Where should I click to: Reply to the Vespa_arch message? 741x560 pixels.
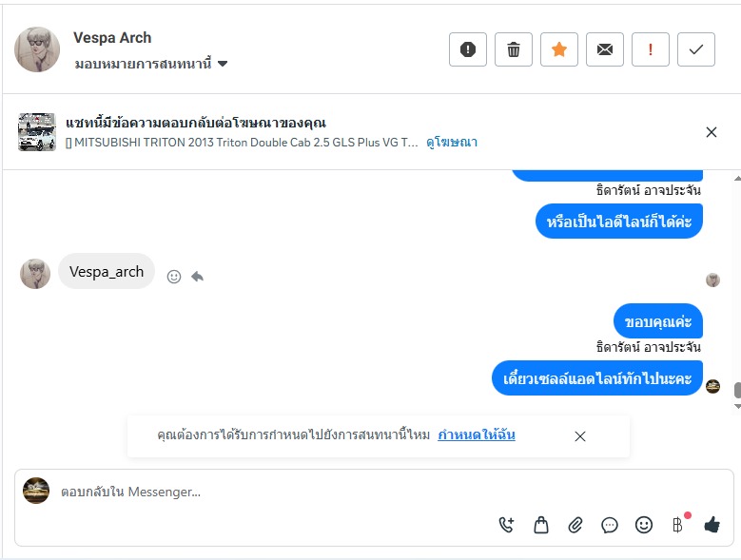[x=197, y=277]
